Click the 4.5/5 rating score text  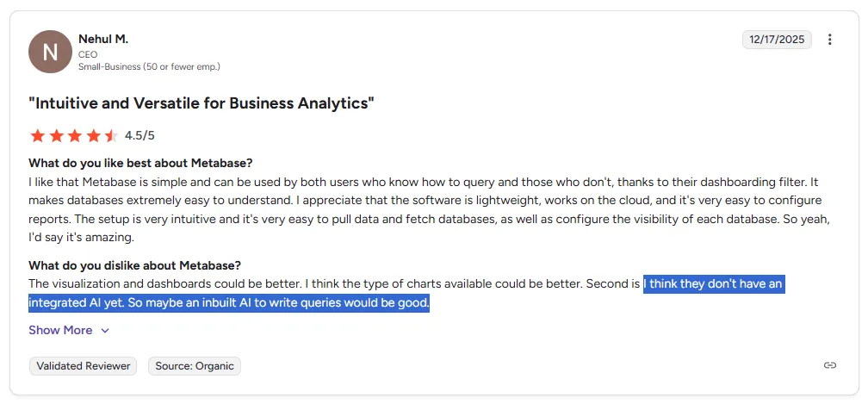coord(139,135)
